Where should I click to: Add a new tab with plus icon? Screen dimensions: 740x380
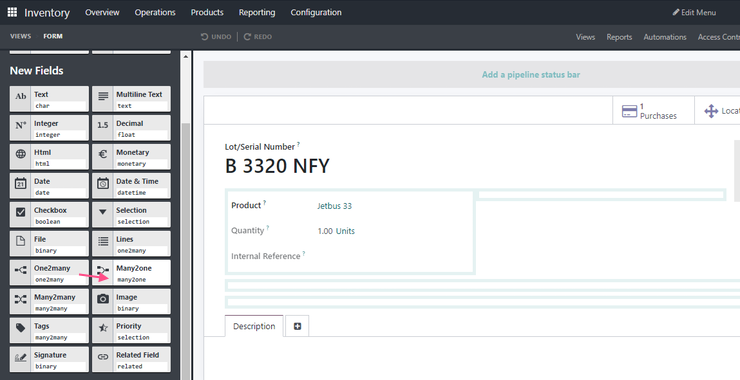click(x=297, y=326)
